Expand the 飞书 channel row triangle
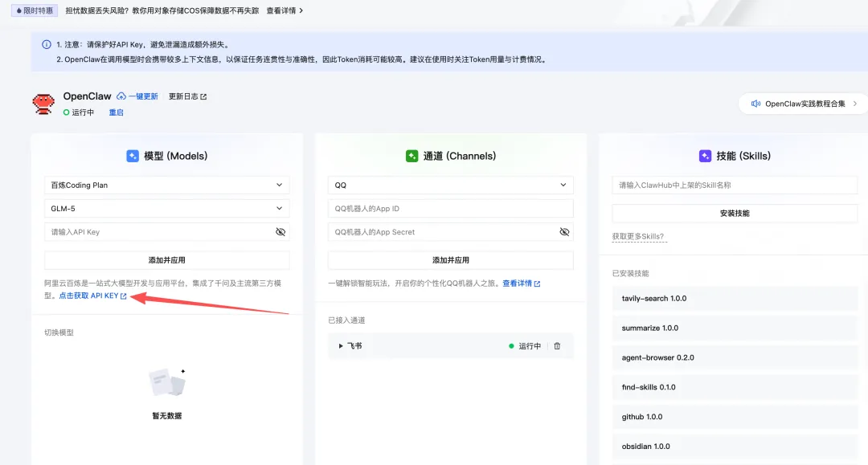Image resolution: width=868 pixels, height=465 pixels. click(341, 346)
